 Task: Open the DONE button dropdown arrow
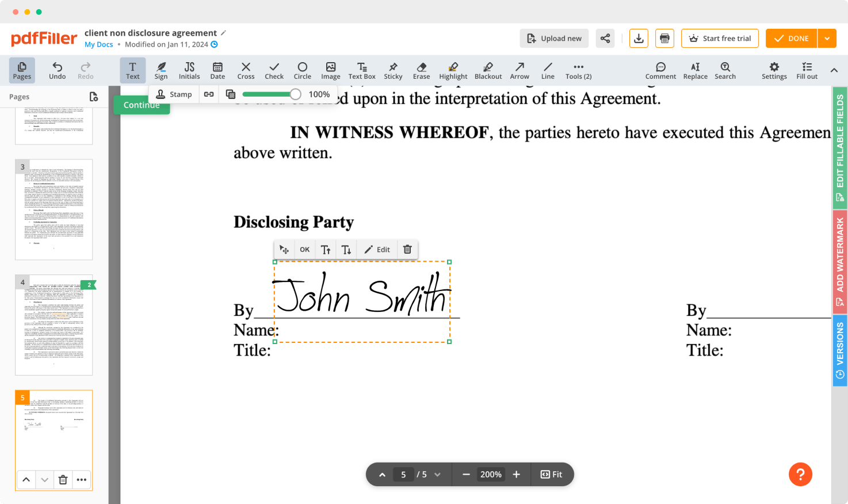827,38
